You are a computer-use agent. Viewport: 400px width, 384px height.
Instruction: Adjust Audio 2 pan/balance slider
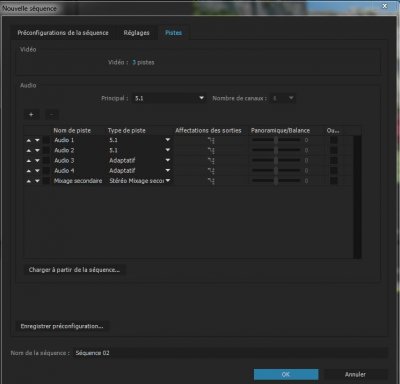point(276,151)
